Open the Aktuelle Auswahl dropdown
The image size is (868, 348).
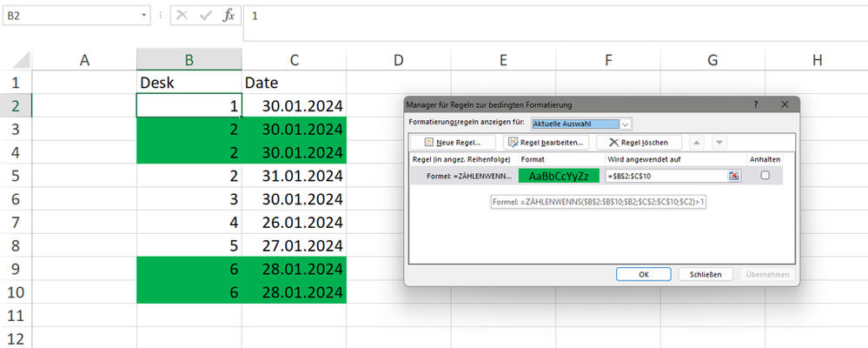point(626,124)
